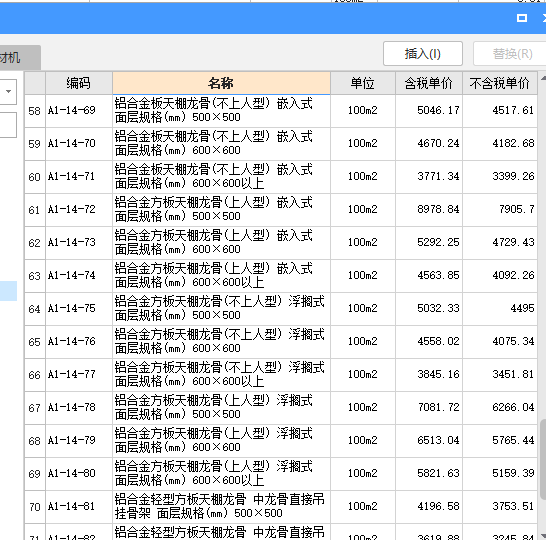
Task: Click the 插入(I) button
Action: (423, 54)
